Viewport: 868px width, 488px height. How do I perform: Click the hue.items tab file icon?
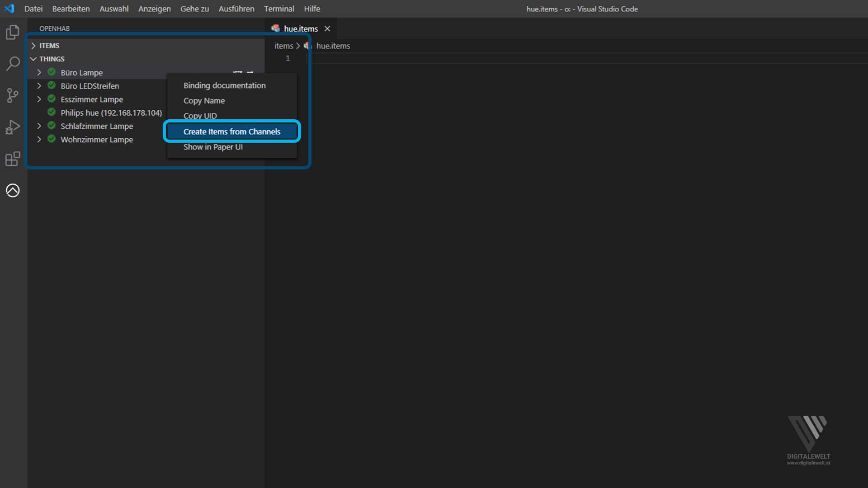[x=275, y=28]
